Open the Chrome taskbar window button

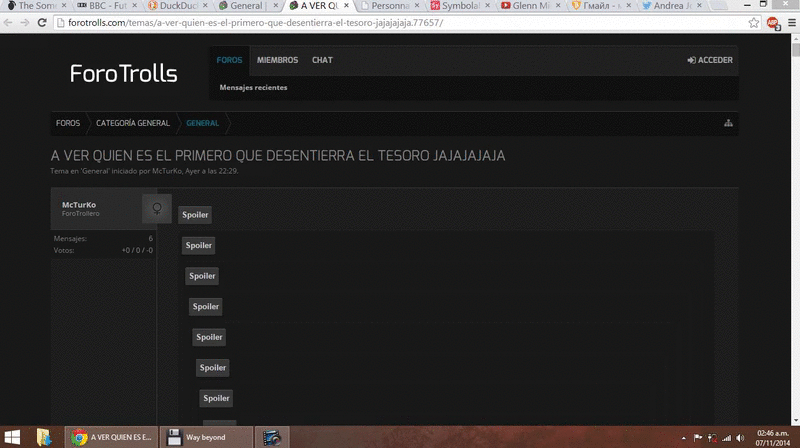112,437
